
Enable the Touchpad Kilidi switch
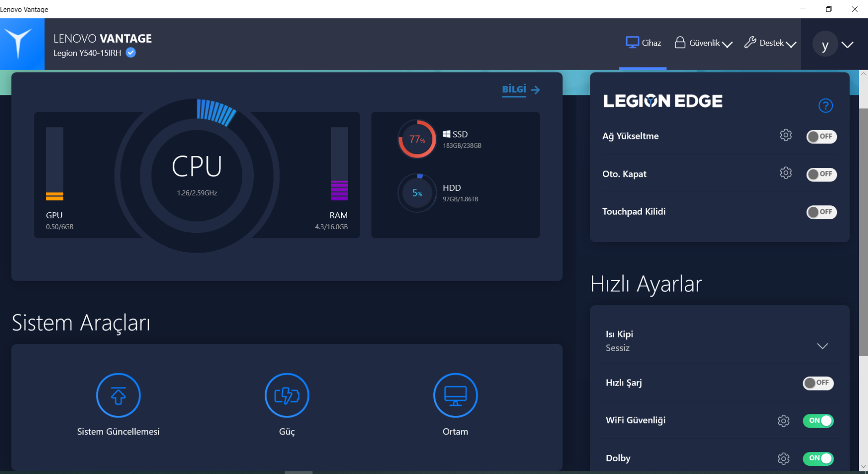[x=821, y=212]
